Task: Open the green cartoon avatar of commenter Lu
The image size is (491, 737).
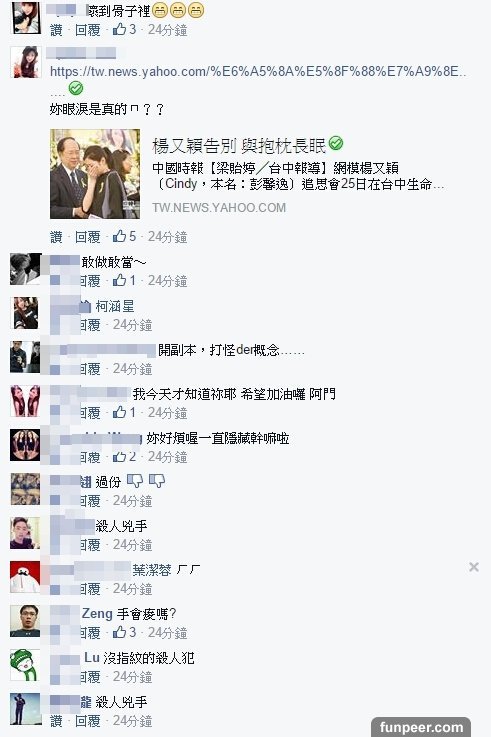Action: click(25, 665)
